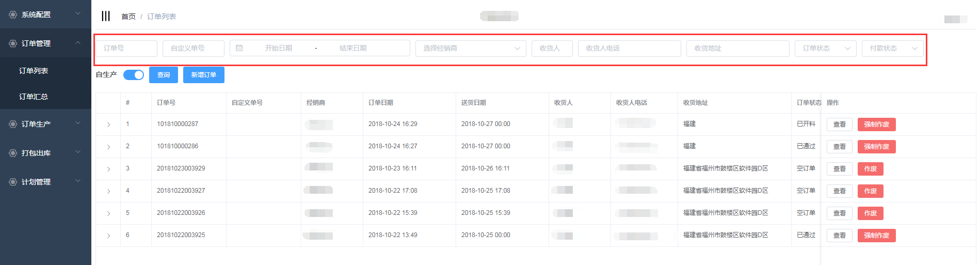Viewport: 980px width, 265px height.
Task: Expand row 1 details arrow
Action: point(108,124)
